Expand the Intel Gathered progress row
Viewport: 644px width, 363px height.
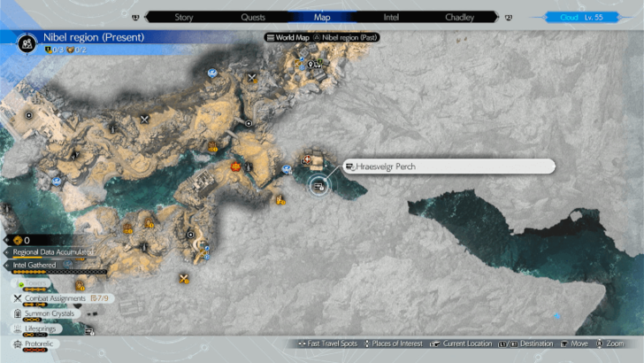pos(35,265)
